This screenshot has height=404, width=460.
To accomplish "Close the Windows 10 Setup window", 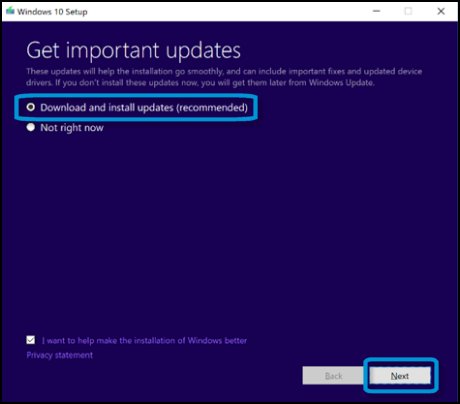I will click(441, 11).
